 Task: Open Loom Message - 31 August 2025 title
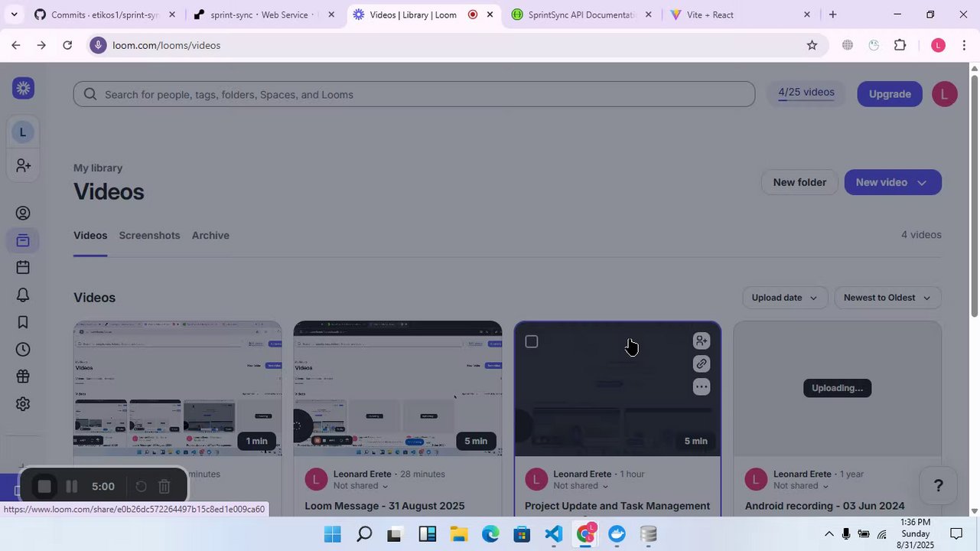pos(385,506)
